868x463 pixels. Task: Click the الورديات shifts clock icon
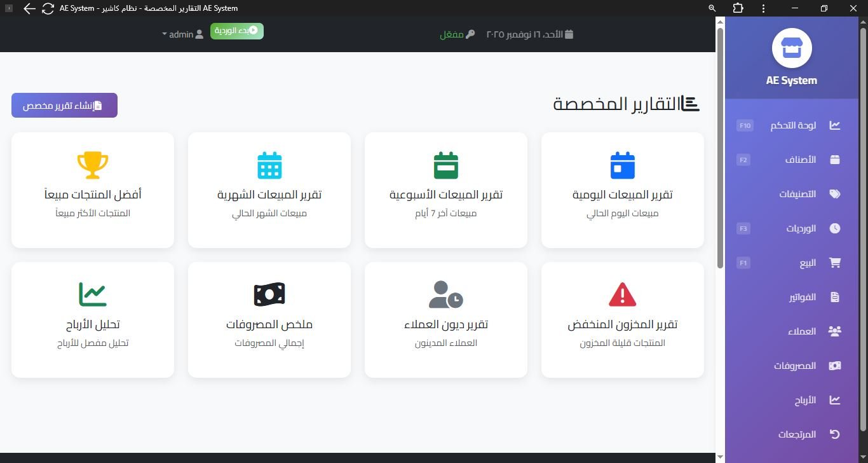pyautogui.click(x=835, y=228)
